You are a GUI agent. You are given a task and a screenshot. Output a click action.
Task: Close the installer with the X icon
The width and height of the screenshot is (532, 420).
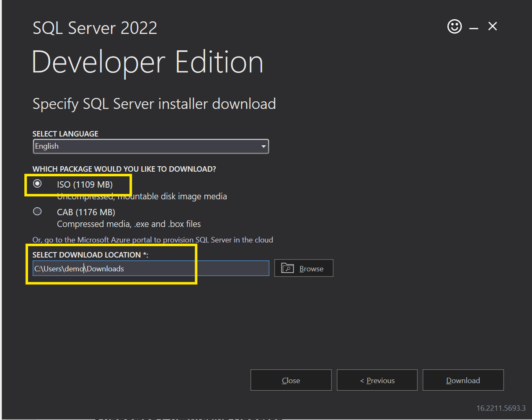coord(493,26)
